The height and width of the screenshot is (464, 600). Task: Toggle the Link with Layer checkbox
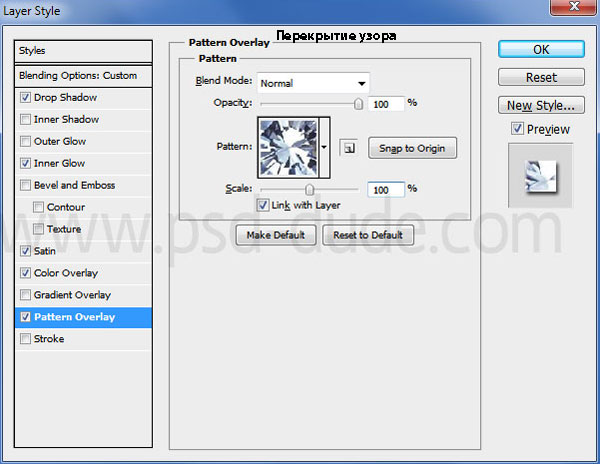click(264, 205)
